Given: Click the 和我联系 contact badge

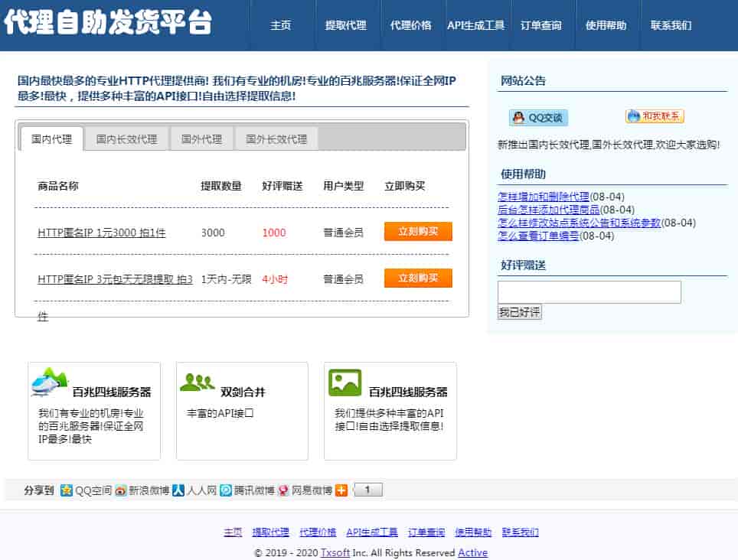Looking at the screenshot, I should (655, 116).
